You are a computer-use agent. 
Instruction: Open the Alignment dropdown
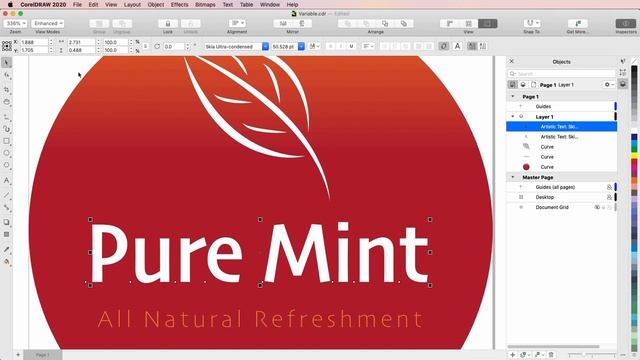pos(237,23)
